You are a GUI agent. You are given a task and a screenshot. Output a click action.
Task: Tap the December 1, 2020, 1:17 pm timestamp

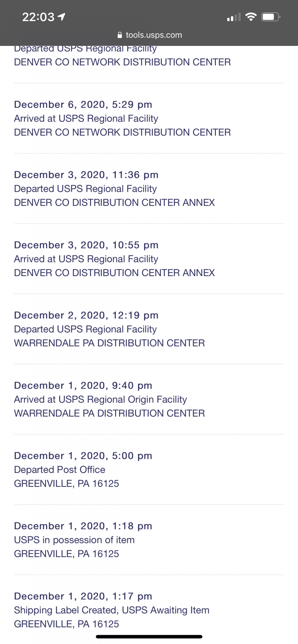tap(83, 596)
